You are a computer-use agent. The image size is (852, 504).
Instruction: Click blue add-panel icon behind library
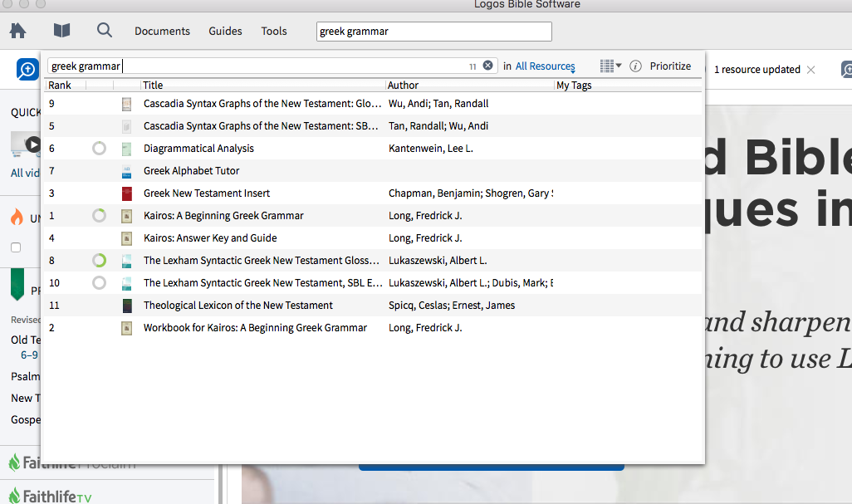[x=27, y=70]
